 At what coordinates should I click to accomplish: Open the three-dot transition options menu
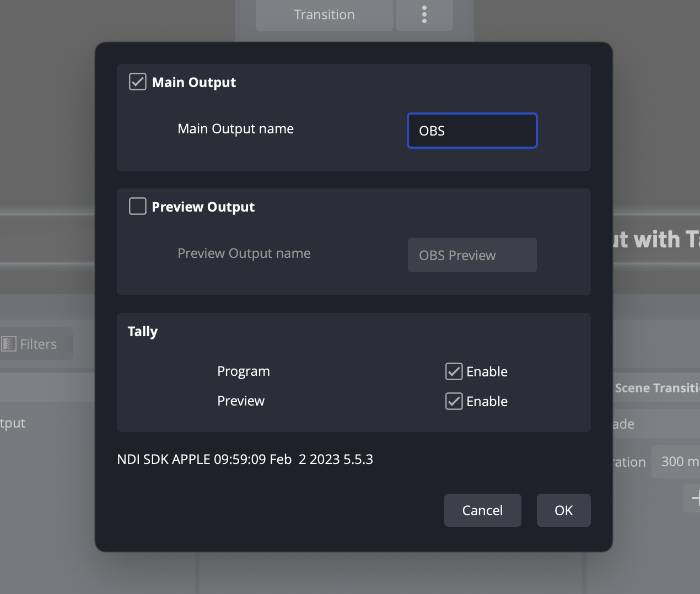click(x=424, y=15)
